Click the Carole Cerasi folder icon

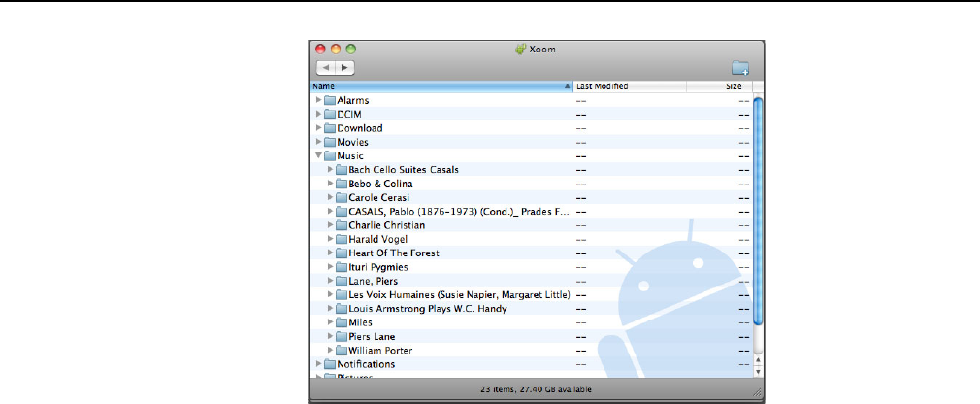(342, 197)
